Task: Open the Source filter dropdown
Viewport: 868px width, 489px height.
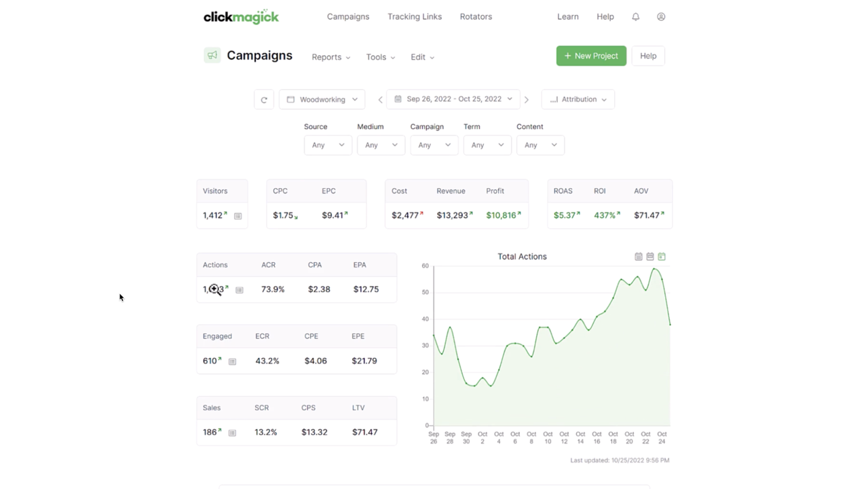Action: click(x=328, y=145)
